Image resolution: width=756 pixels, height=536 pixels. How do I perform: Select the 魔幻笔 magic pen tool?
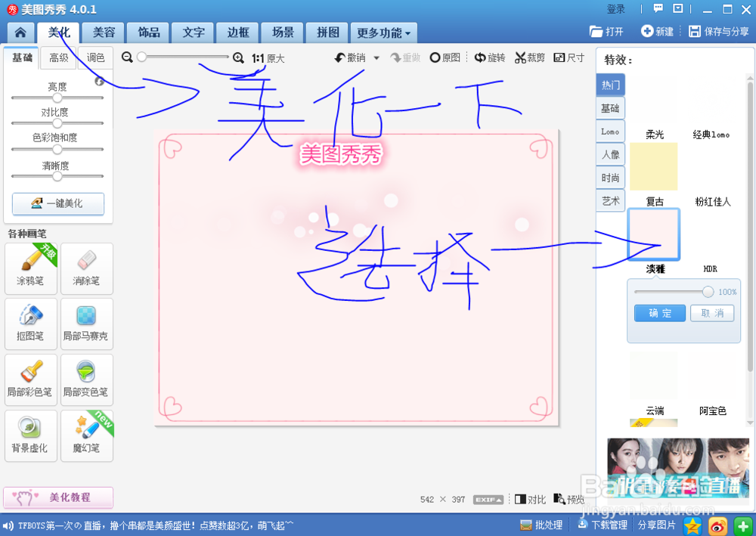[87, 435]
